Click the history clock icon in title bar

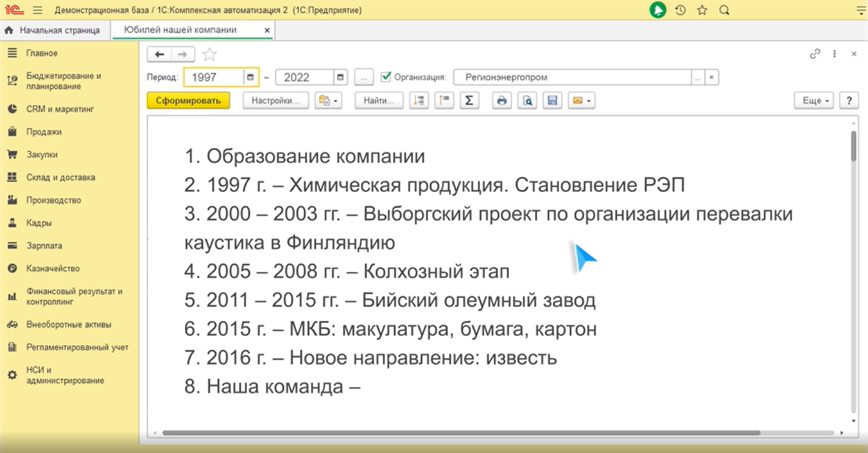pyautogui.click(x=680, y=10)
